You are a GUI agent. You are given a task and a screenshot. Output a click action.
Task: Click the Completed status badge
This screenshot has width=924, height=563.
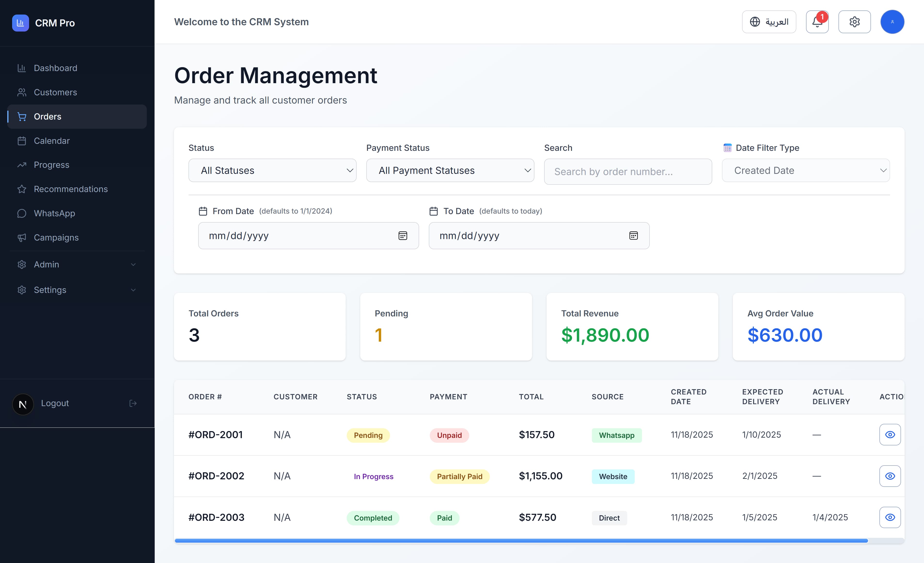pyautogui.click(x=373, y=518)
